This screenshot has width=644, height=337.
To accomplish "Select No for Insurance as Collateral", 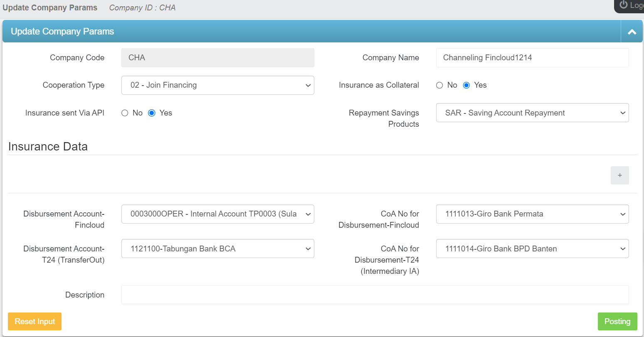I will [439, 85].
